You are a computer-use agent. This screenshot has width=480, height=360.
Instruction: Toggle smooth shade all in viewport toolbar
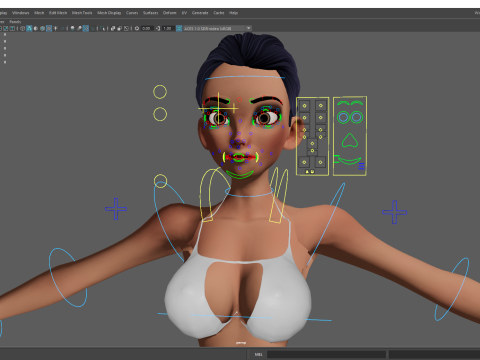coord(29,28)
